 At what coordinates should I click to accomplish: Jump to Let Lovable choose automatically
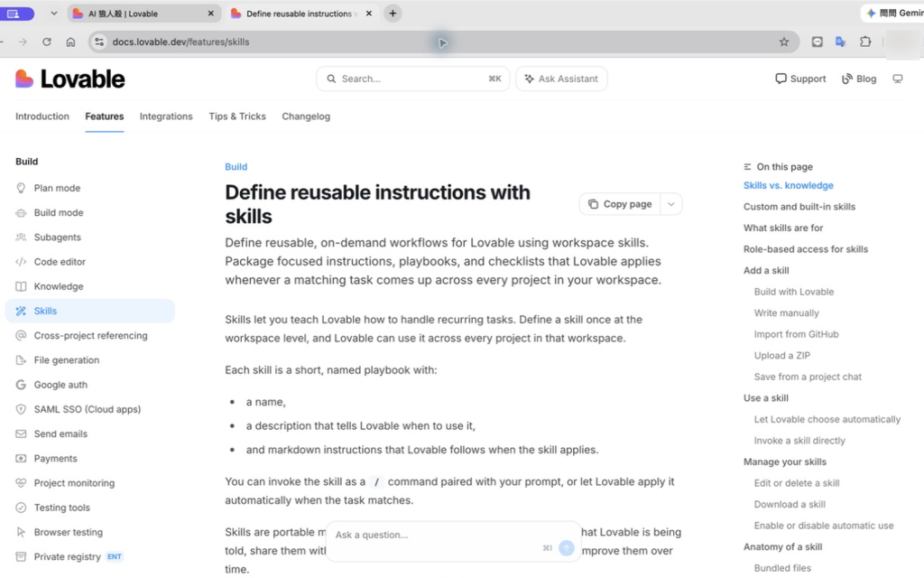tap(827, 419)
